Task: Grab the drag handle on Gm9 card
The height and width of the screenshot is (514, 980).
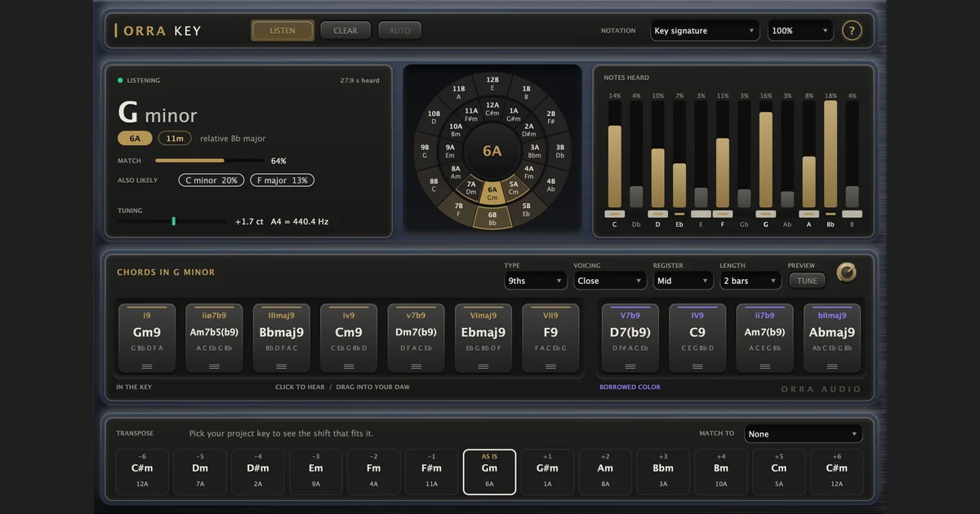Action: [147, 366]
